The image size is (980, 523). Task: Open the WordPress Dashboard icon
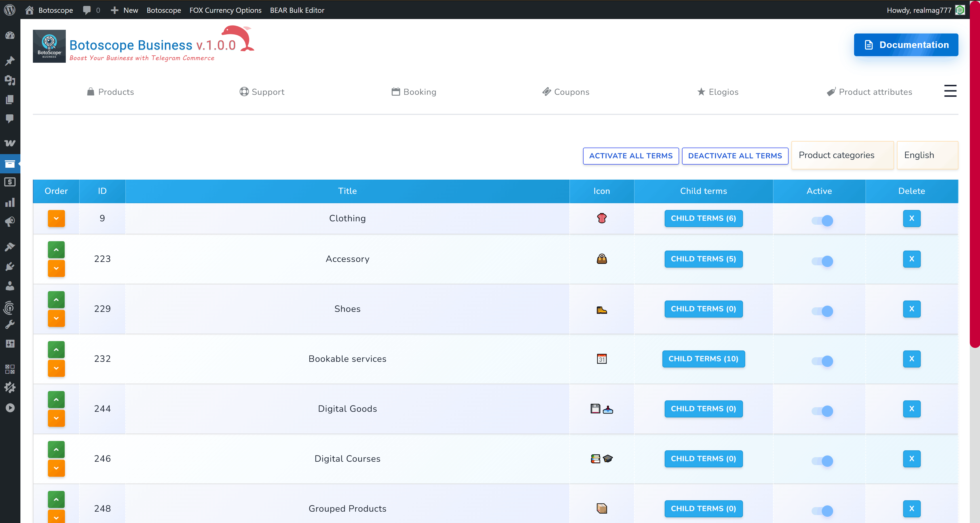[x=10, y=35]
